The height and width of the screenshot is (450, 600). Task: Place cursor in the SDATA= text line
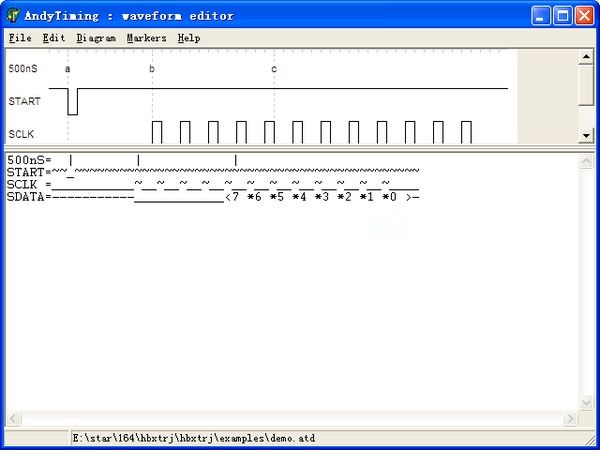[213, 197]
